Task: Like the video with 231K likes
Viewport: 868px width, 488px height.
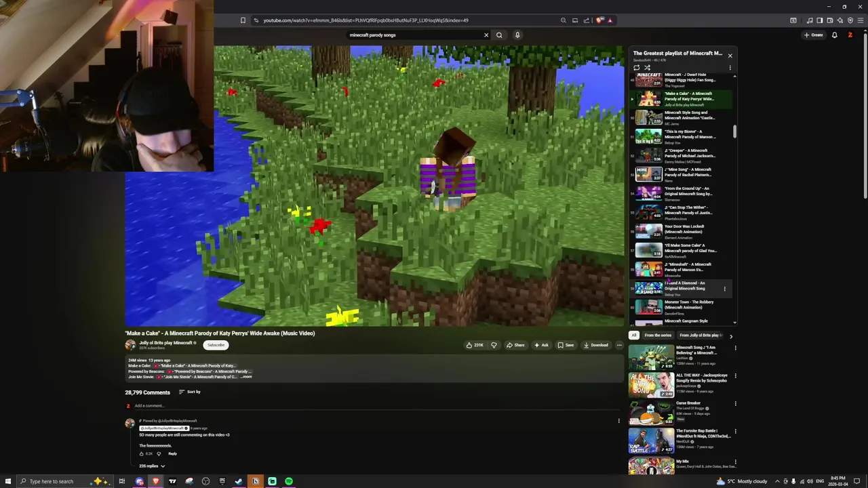Action: (x=475, y=345)
